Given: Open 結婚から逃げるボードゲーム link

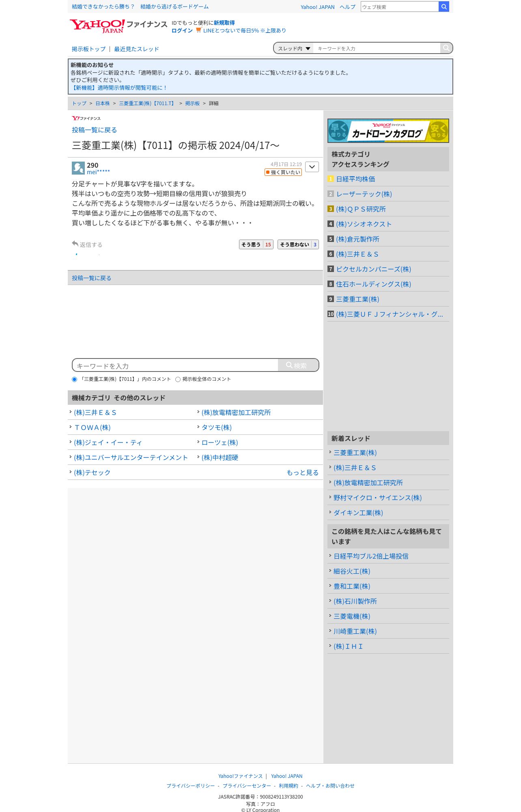Looking at the screenshot, I should pos(174,6).
